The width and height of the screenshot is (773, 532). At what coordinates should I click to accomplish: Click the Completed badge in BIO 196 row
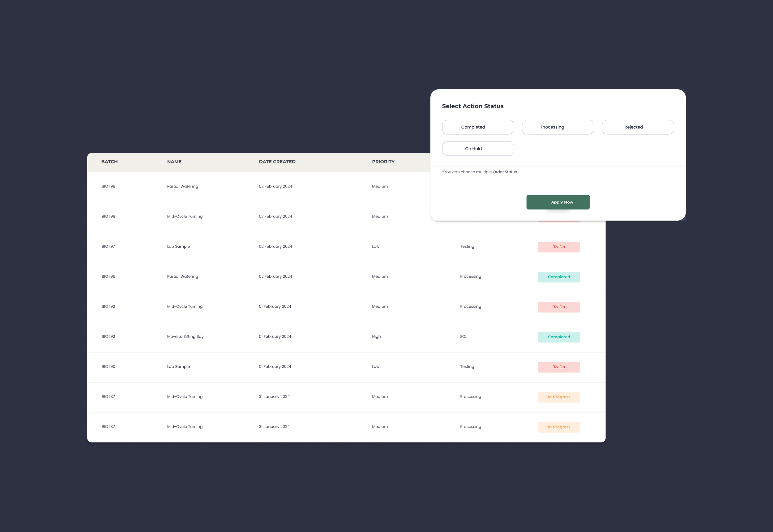pyautogui.click(x=559, y=277)
